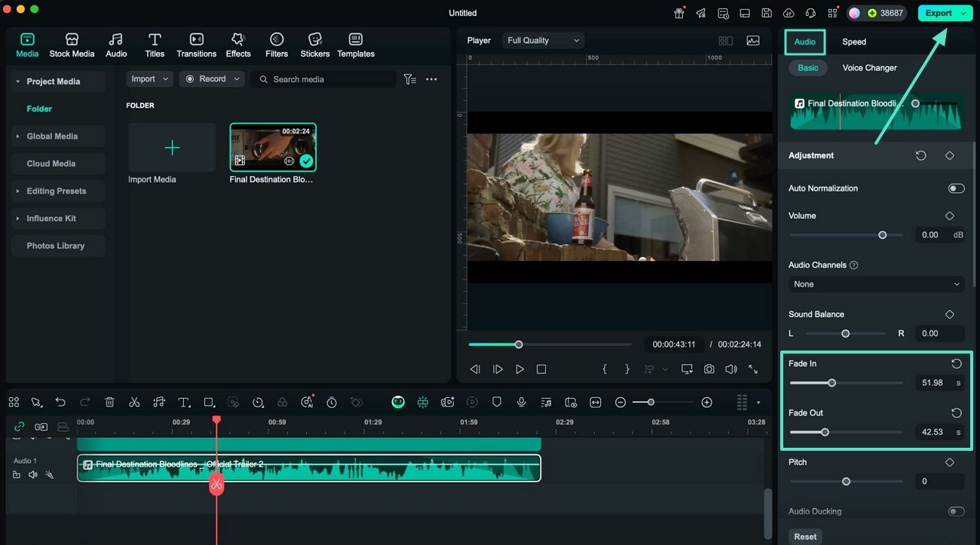
Task: Click the Fade Out slider handle
Action: click(825, 432)
